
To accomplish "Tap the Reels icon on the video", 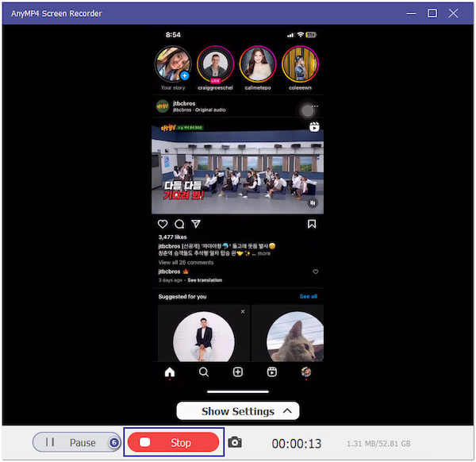I will tap(314, 127).
